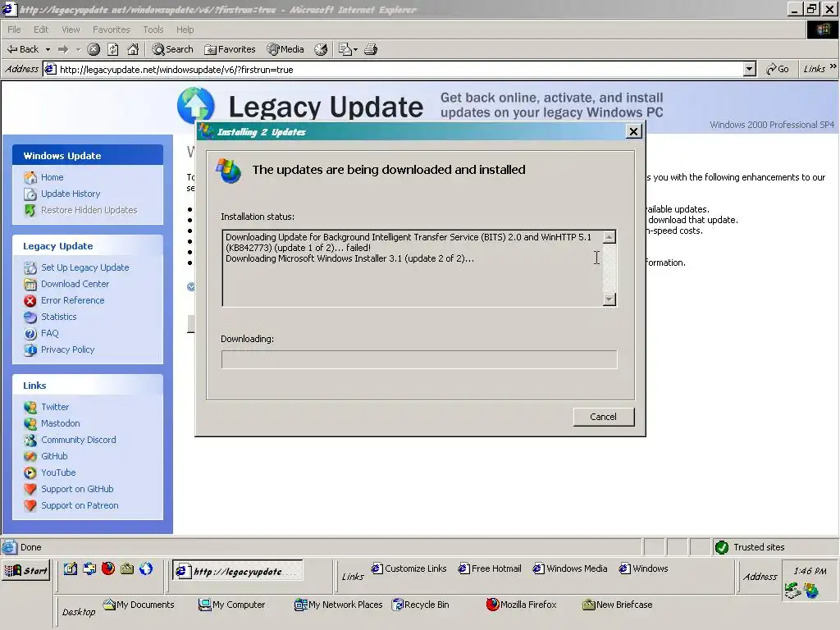Click the Go button beside the address bar
Viewport: 840px width, 630px height.
pos(778,69)
